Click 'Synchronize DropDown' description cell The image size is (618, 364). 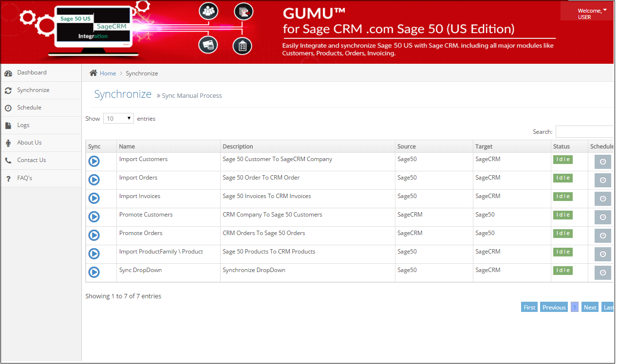254,270
